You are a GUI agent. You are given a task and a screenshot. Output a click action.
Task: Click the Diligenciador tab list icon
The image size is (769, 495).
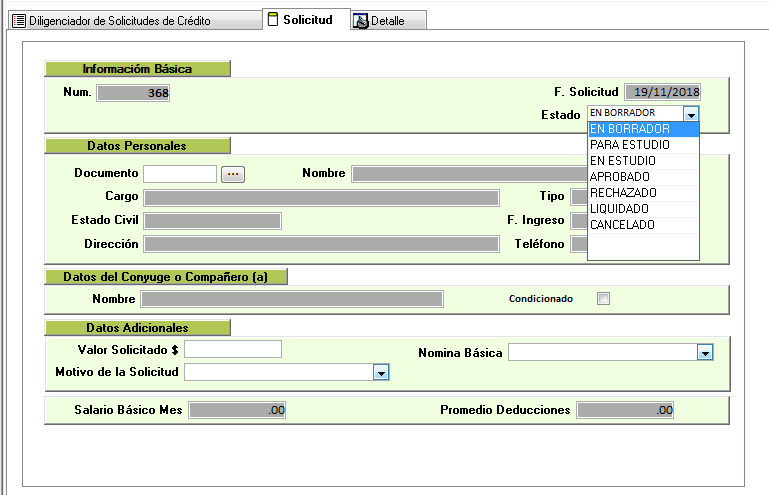coord(18,20)
